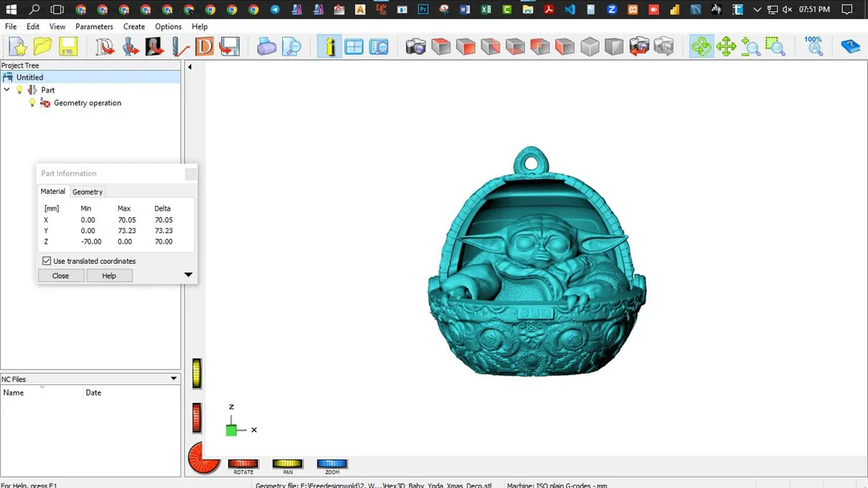Click the 100% zoom magnifier icon
868x488 pixels.
tap(813, 47)
